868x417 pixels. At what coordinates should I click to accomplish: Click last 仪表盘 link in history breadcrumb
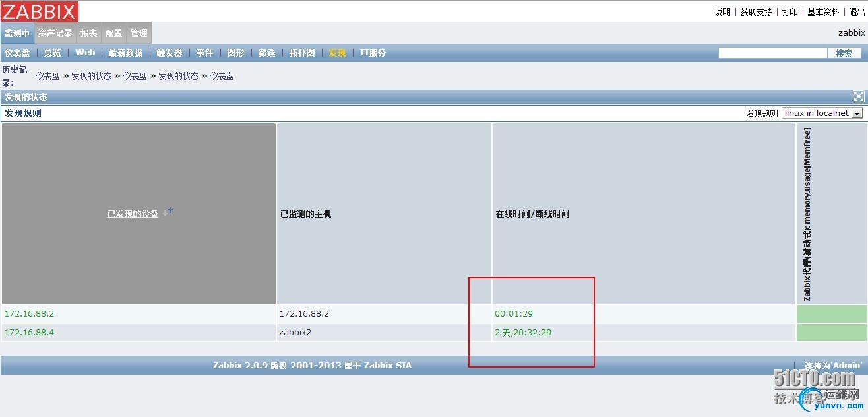click(x=222, y=76)
